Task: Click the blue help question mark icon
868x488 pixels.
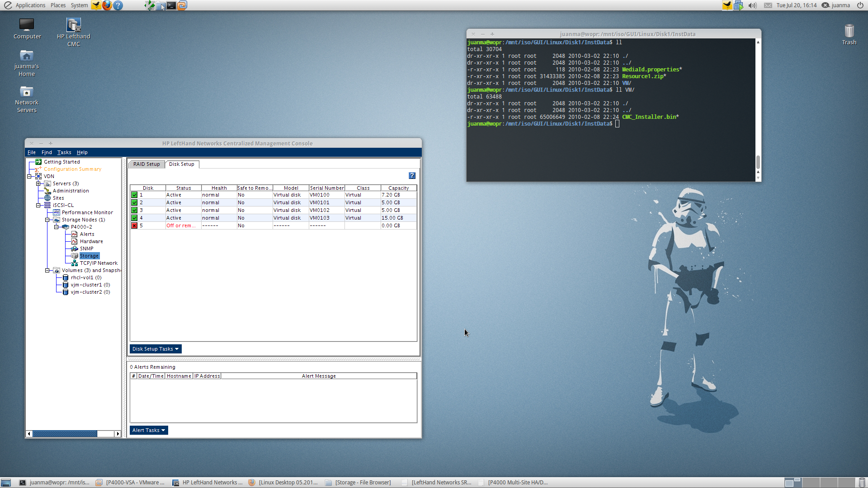Action: tap(412, 176)
